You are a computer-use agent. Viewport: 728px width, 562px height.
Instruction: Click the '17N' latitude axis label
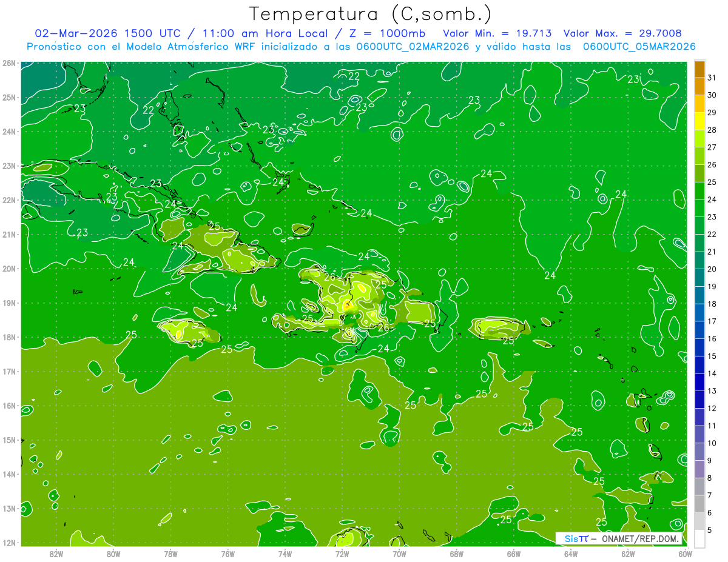point(9,371)
